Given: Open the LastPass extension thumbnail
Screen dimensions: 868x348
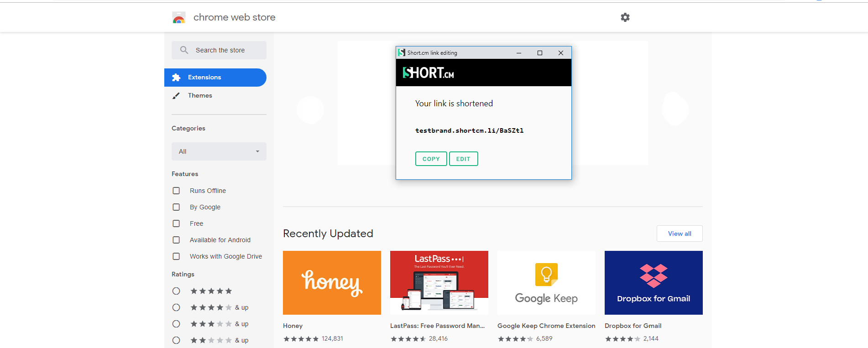Looking at the screenshot, I should pyautogui.click(x=439, y=283).
